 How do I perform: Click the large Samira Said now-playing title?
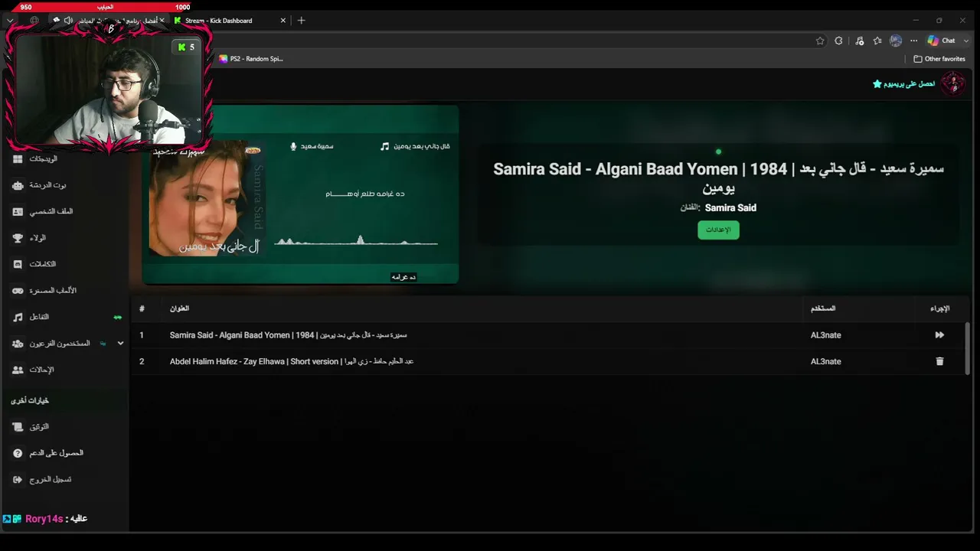718,178
